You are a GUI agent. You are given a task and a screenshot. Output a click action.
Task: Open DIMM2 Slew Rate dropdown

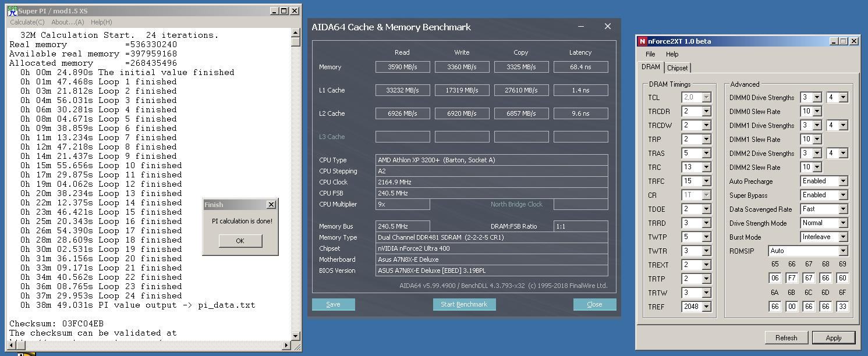coord(817,168)
